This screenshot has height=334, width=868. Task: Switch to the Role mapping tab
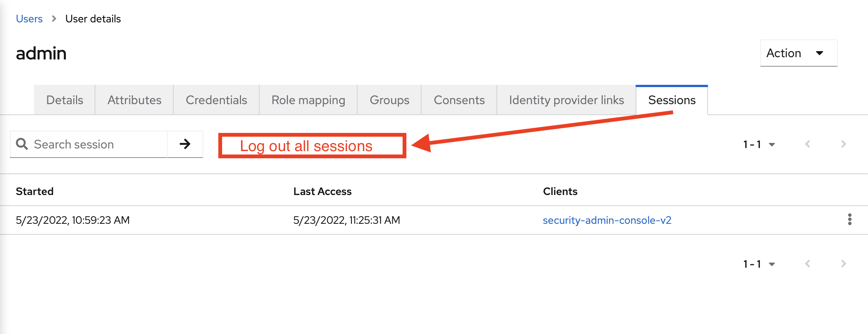point(308,100)
